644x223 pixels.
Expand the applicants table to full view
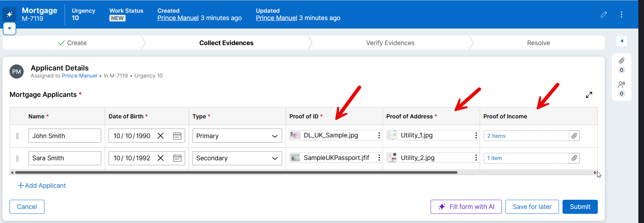click(x=589, y=95)
